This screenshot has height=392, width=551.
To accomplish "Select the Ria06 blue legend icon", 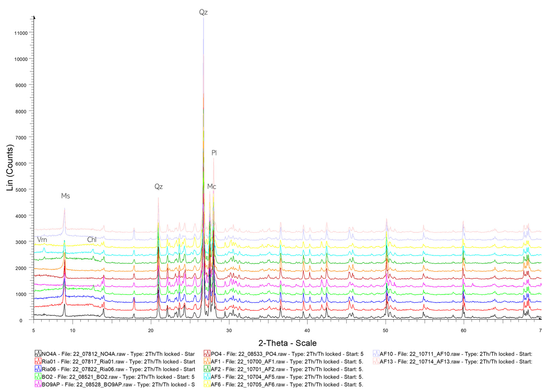I will pyautogui.click(x=38, y=369).
